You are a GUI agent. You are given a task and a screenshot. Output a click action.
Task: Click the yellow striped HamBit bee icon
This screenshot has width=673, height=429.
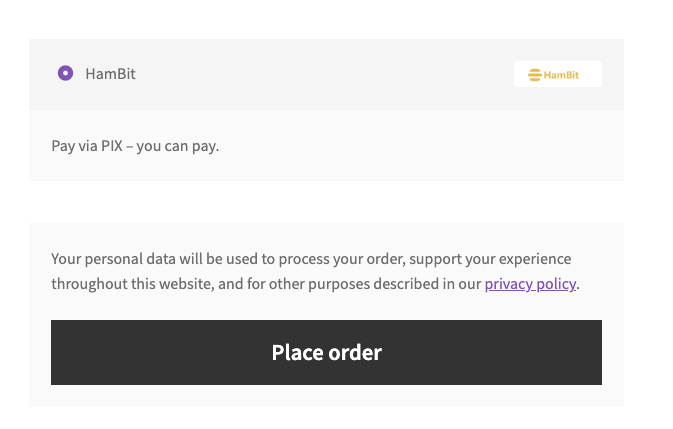534,75
